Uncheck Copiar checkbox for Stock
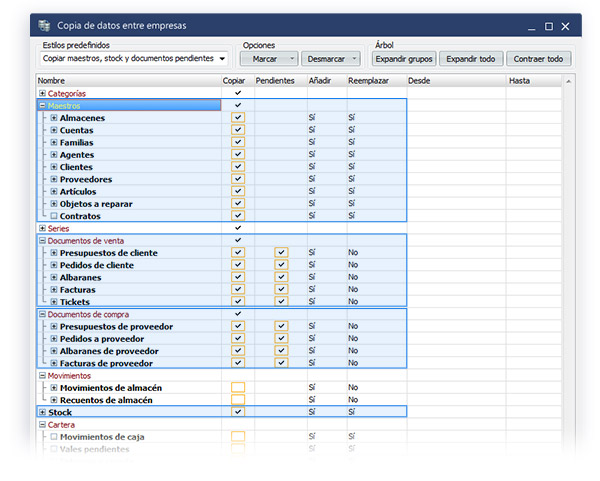 click(x=238, y=411)
